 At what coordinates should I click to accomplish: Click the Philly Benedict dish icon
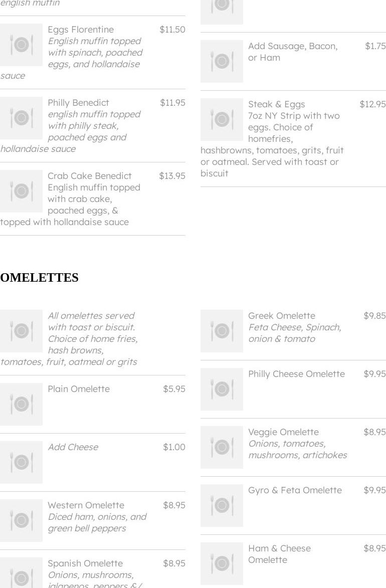coord(21,118)
